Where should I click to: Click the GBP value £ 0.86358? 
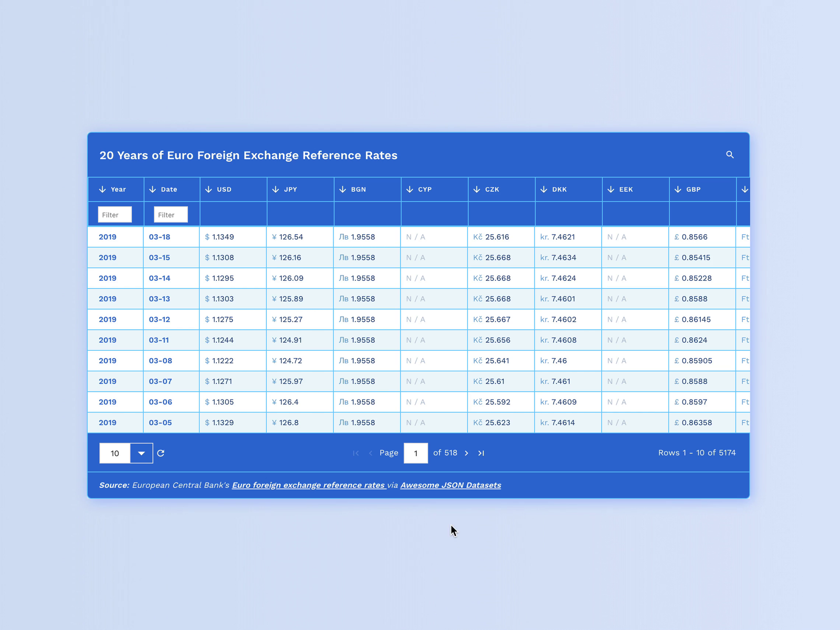693,423
